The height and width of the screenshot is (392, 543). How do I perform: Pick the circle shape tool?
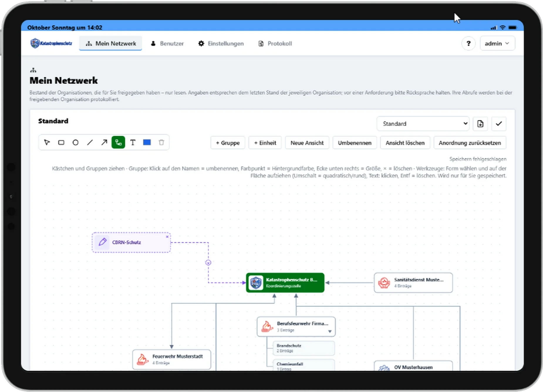(75, 143)
